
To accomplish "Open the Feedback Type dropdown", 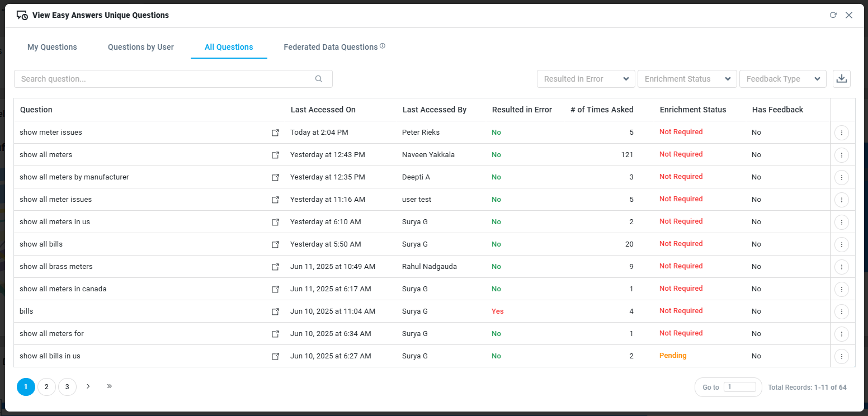I will coord(782,79).
